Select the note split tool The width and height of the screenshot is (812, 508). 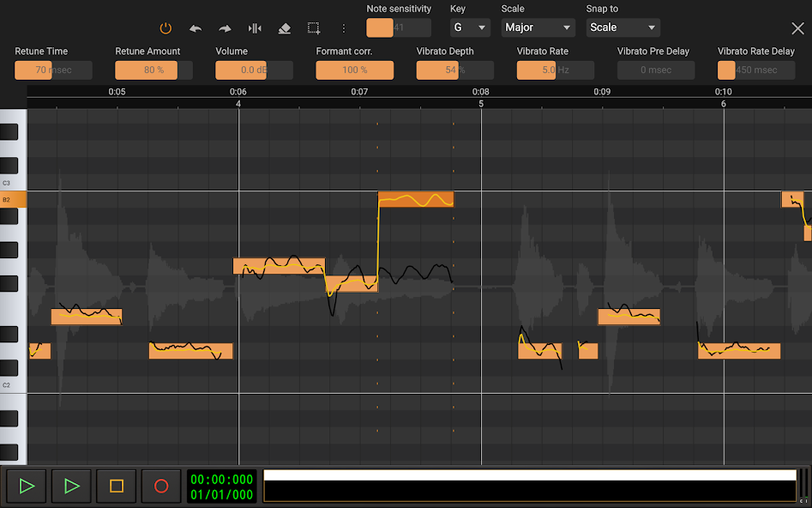pyautogui.click(x=255, y=28)
